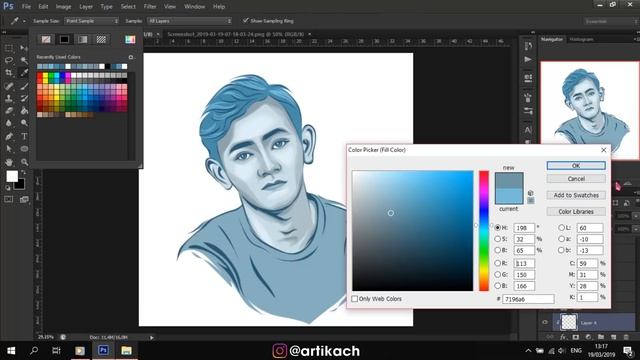The width and height of the screenshot is (640, 360).
Task: Select the Healing Brush tool
Action: pos(9,86)
